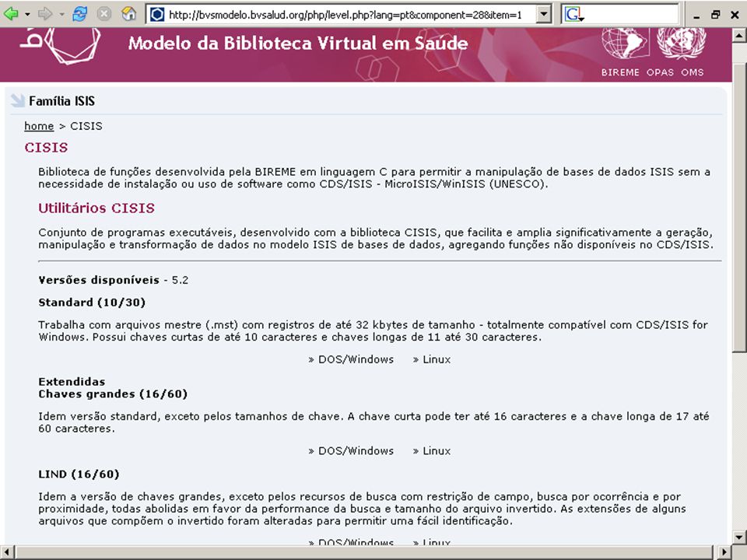Viewport: 747px width, 560px height.
Task: Click the Versões disponíveis label
Action: (x=99, y=280)
